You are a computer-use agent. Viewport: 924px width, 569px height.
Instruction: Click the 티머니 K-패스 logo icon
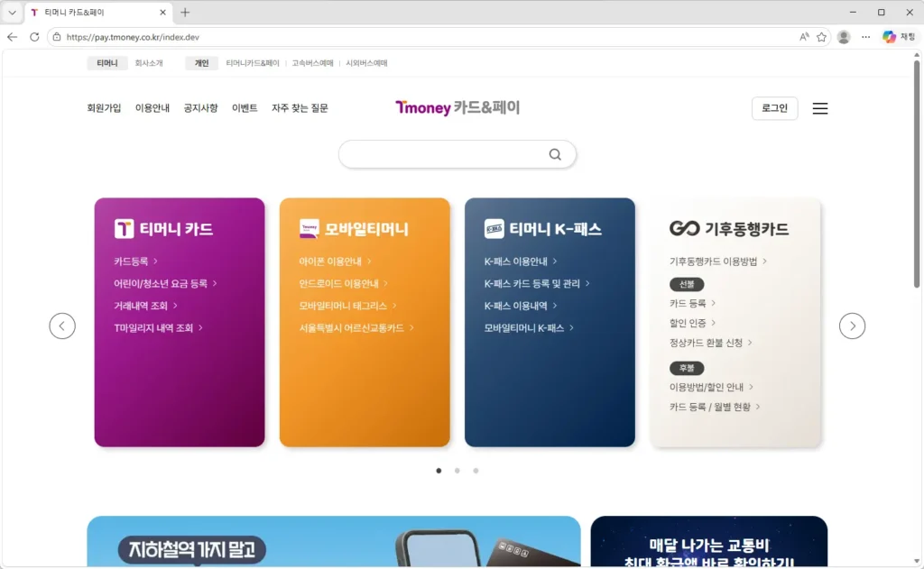click(494, 228)
